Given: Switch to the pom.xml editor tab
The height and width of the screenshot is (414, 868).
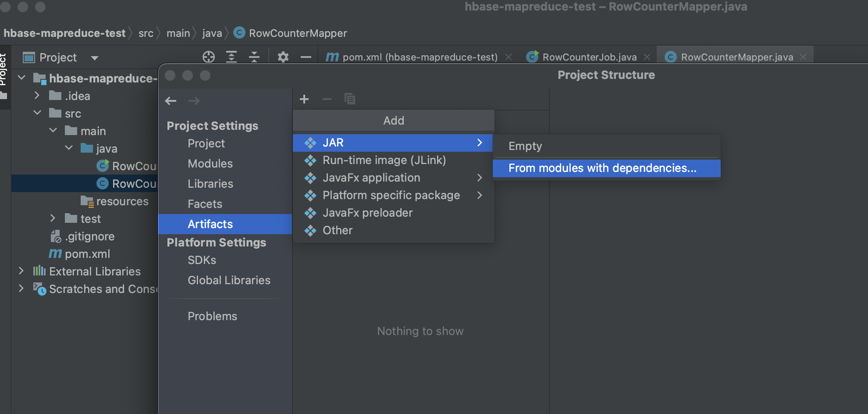Looking at the screenshot, I should click(411, 57).
